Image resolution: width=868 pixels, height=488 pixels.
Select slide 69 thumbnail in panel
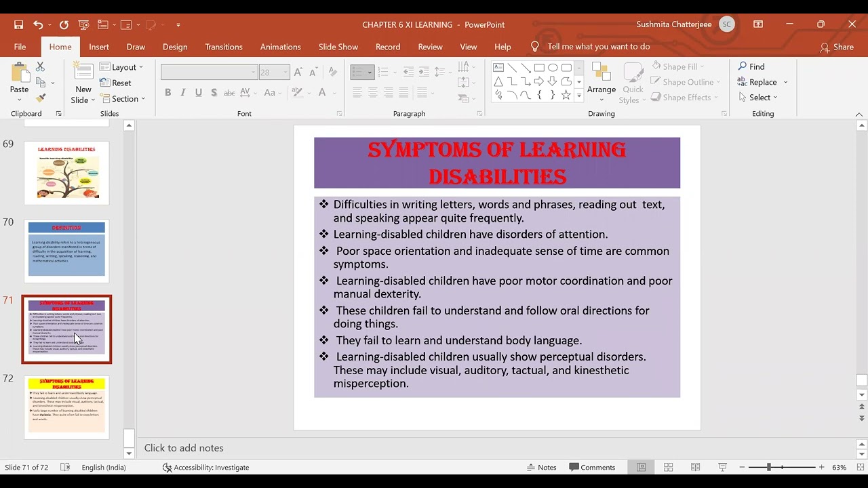[66, 173]
